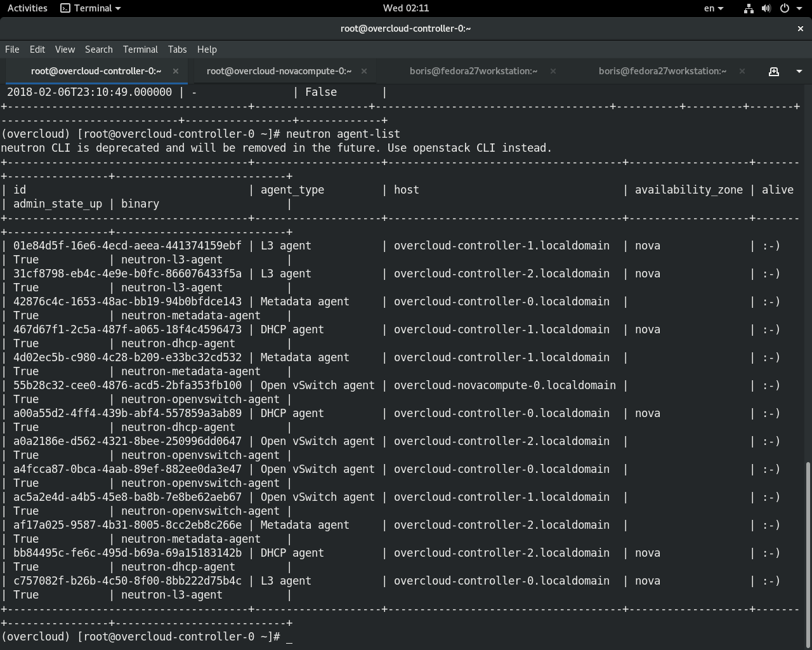812x650 pixels.
Task: Close the second boris@fedora27workstation tab
Action: pyautogui.click(x=742, y=71)
